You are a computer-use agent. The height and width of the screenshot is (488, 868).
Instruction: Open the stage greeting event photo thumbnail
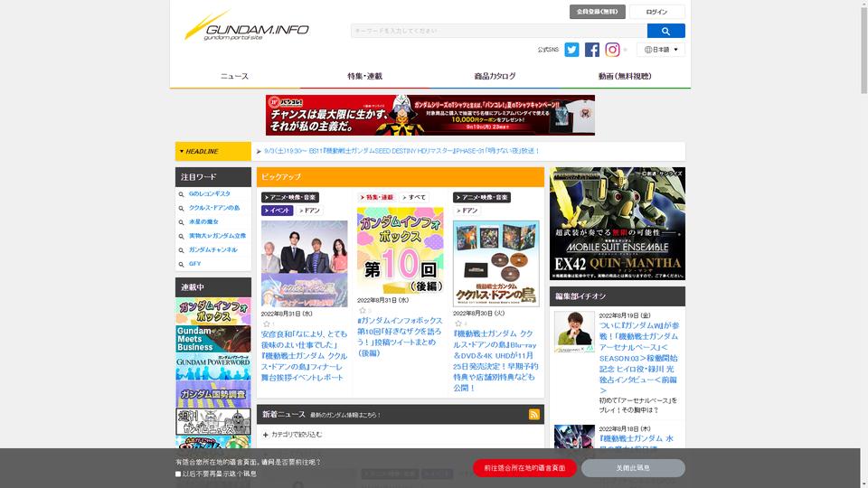305,264
